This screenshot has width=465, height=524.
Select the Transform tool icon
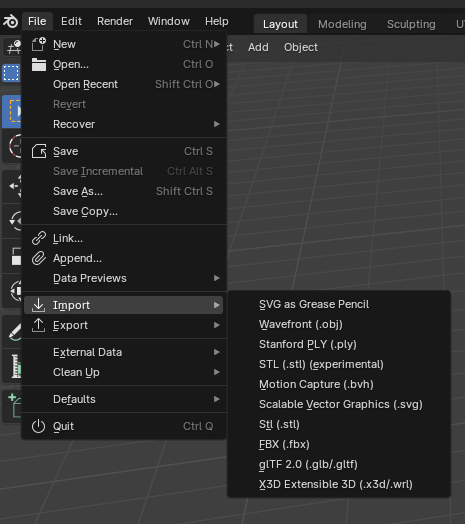[13, 291]
